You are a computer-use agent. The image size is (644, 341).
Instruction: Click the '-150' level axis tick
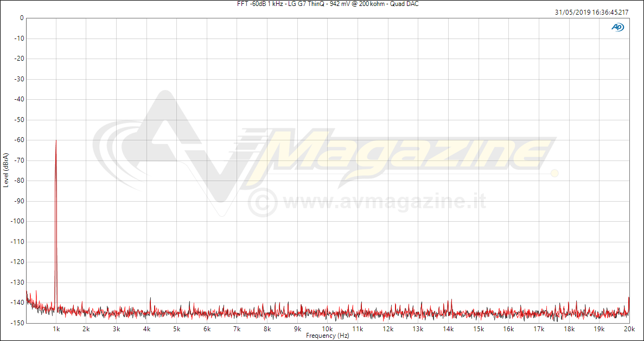(x=17, y=323)
